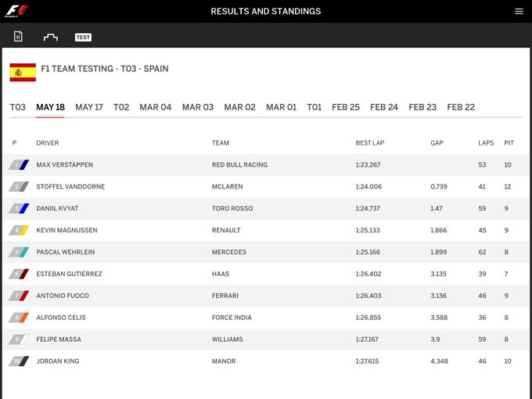532x399 pixels.
Task: Switch to the T02 tab
Action: pyautogui.click(x=121, y=107)
